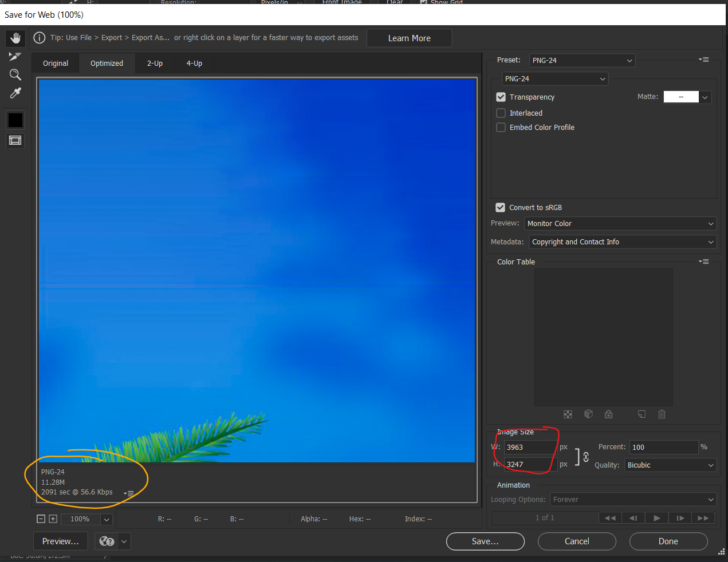
Task: Click the previous frame button
Action: tap(633, 518)
